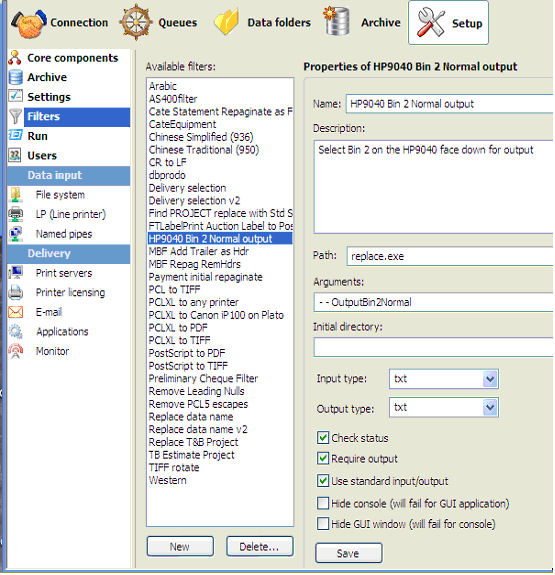Open the Archive tab in top bar
This screenshot has width=555, height=575.
362,22
